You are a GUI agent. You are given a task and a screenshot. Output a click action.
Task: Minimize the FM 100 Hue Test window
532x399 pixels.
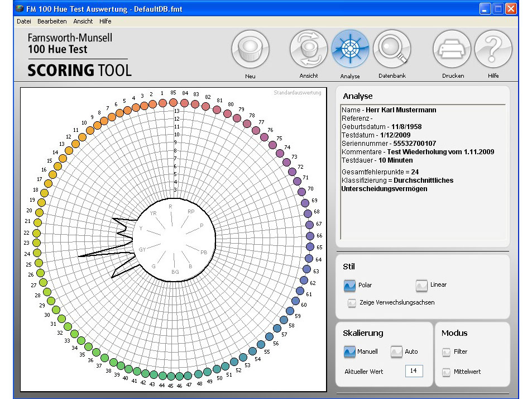point(485,8)
